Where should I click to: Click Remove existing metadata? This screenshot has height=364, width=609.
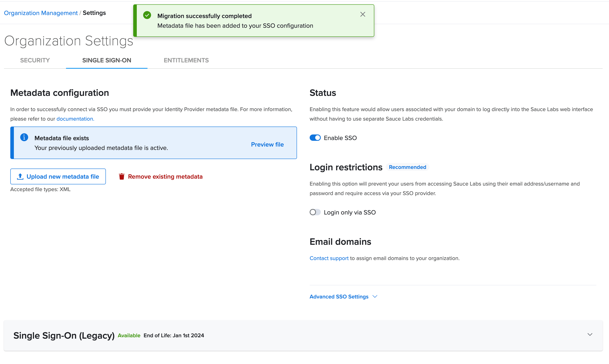tap(165, 177)
